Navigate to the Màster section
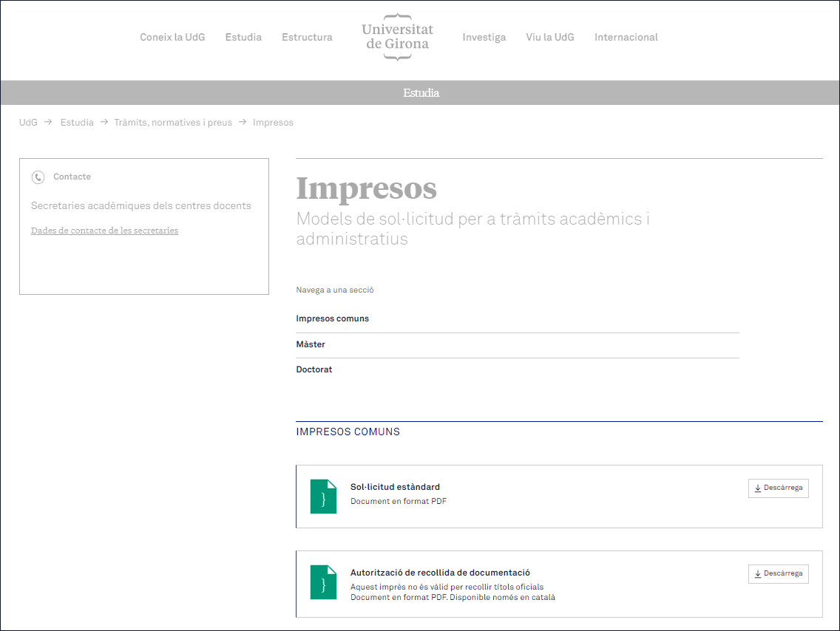Viewport: 840px width, 631px height. click(311, 344)
